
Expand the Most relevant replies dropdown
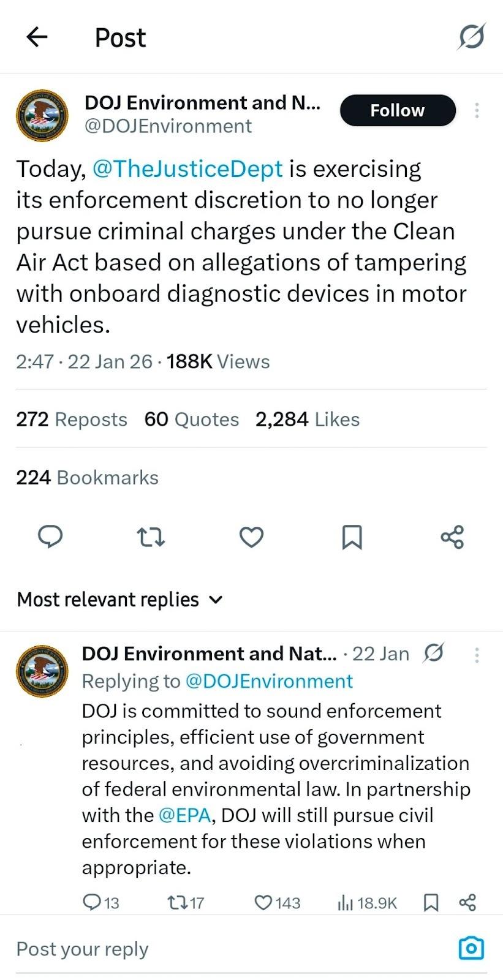(x=120, y=599)
